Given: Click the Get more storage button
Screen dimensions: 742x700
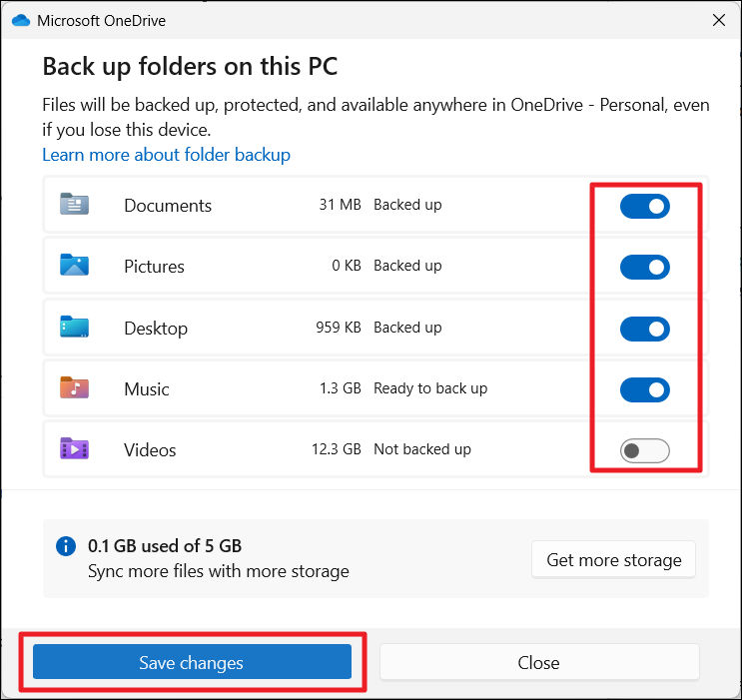Looking at the screenshot, I should 613,559.
